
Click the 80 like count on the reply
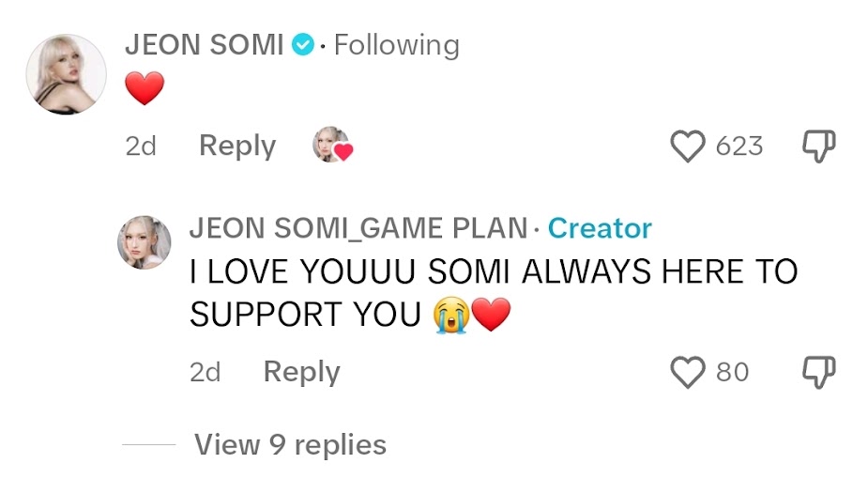tap(733, 372)
